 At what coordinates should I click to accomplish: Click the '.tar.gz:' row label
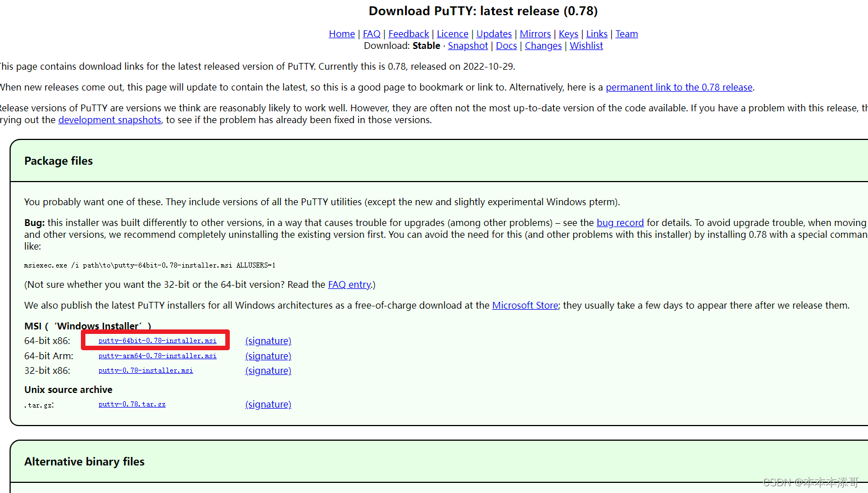(39, 405)
